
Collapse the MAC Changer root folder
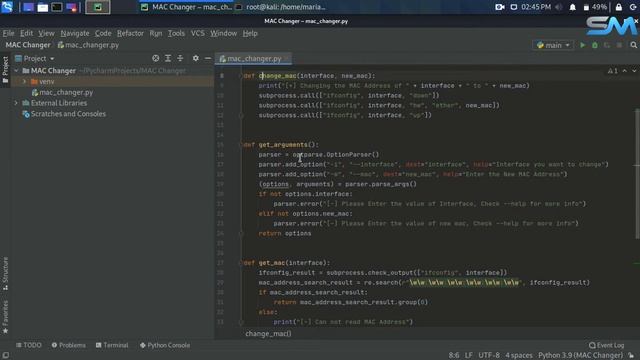(16, 71)
